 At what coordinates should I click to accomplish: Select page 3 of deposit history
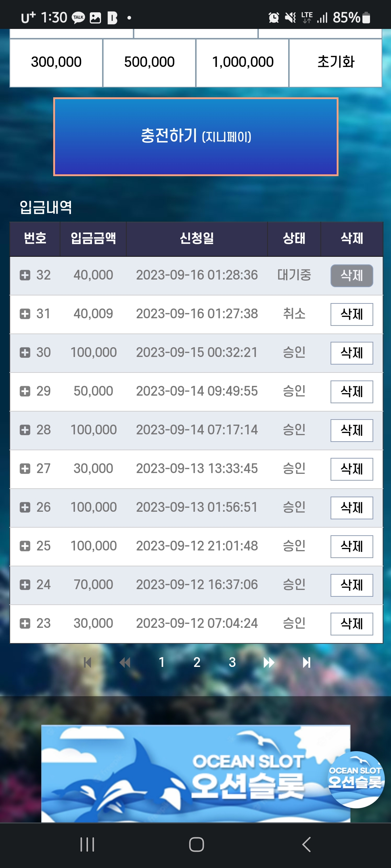click(232, 663)
